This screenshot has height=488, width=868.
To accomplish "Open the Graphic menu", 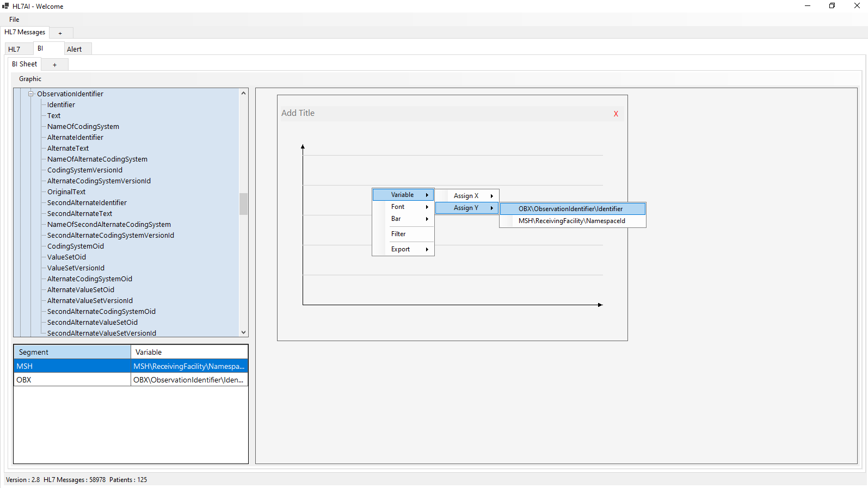I will 30,79.
